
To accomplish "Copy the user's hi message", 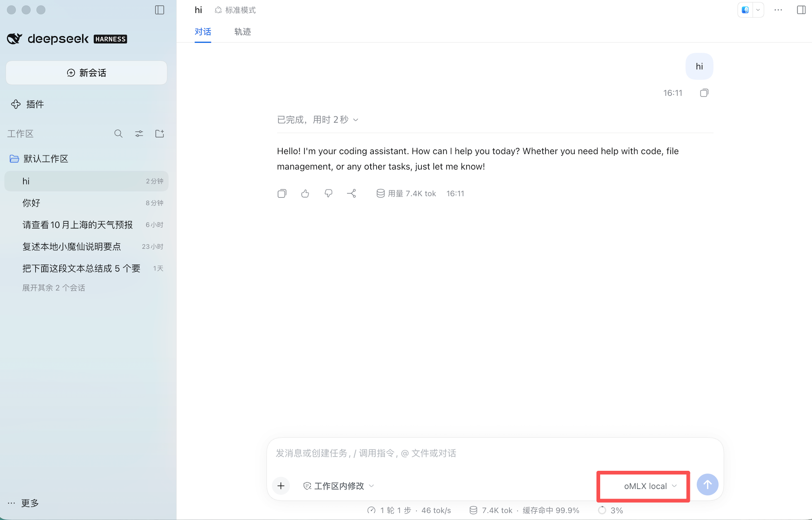I will (x=704, y=93).
